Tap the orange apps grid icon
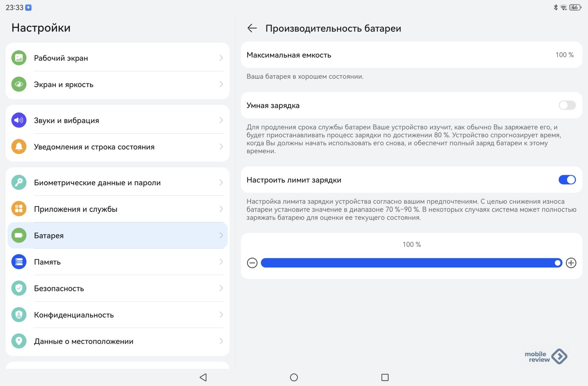588x386 pixels. pos(19,209)
